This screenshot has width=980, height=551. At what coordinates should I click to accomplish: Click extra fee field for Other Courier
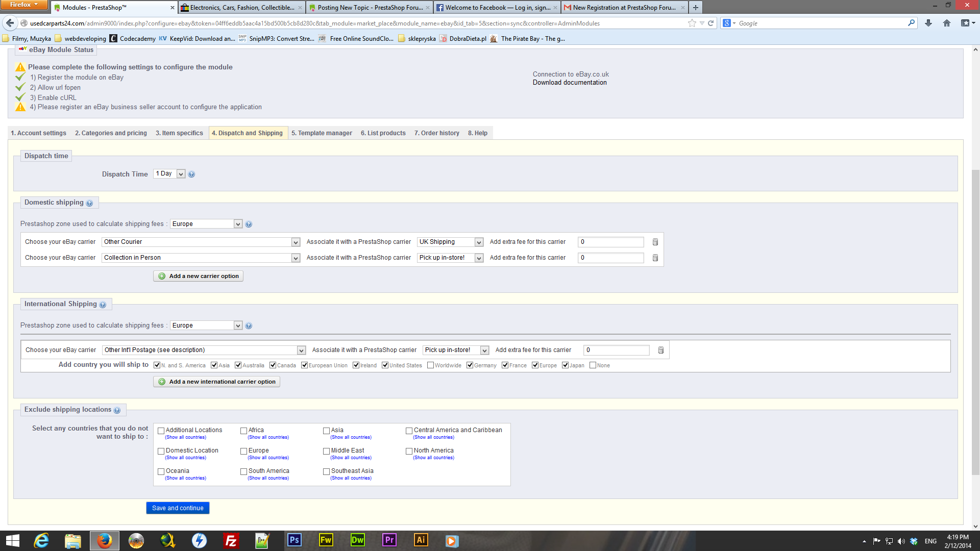[x=610, y=242]
